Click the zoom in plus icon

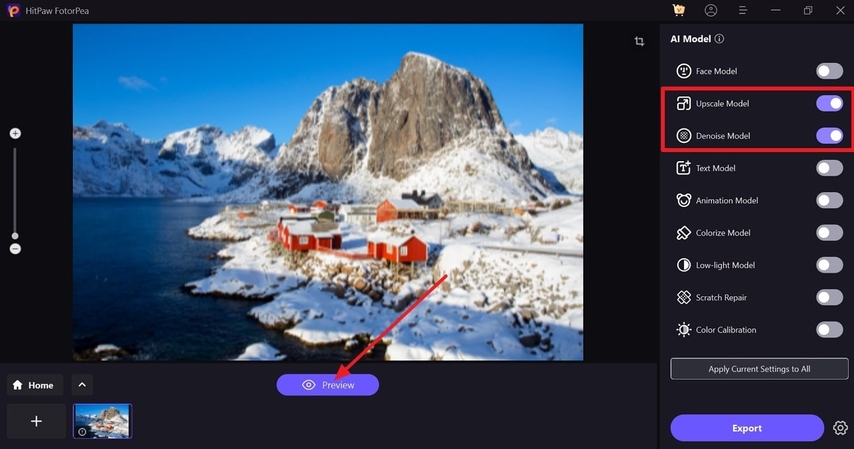click(15, 134)
